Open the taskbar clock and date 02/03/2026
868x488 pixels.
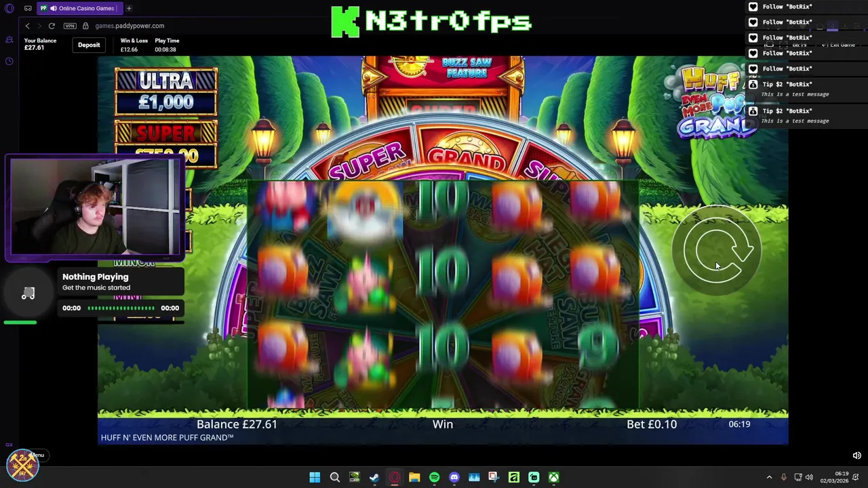[834, 477]
